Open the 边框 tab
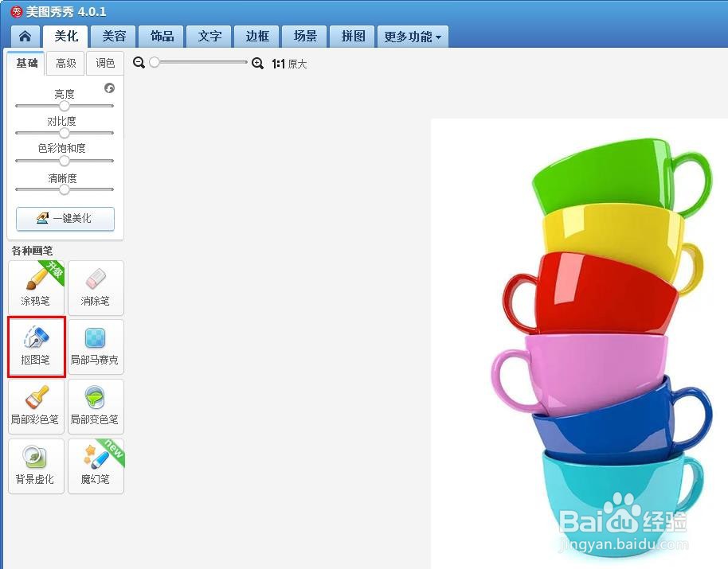Screen dimensions: 728x569 257,36
